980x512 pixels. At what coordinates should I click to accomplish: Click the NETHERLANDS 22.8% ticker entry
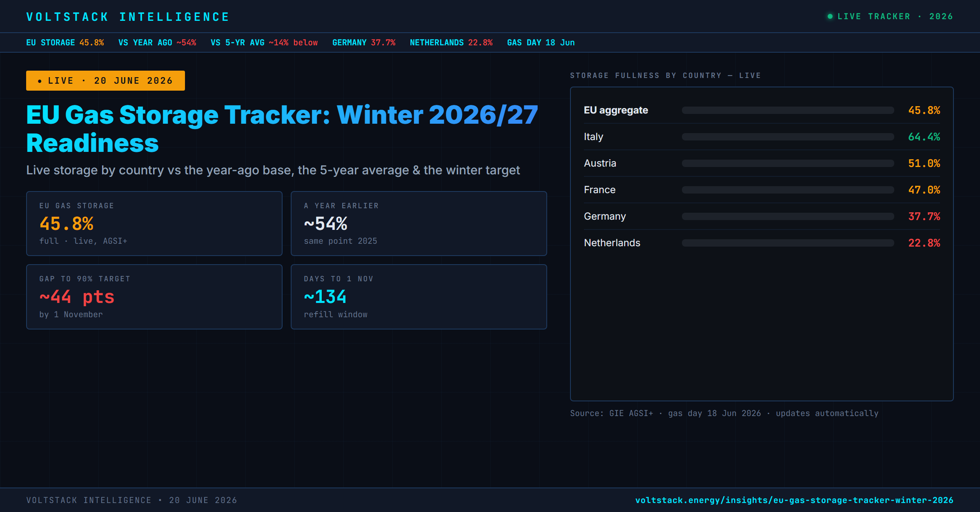click(451, 42)
